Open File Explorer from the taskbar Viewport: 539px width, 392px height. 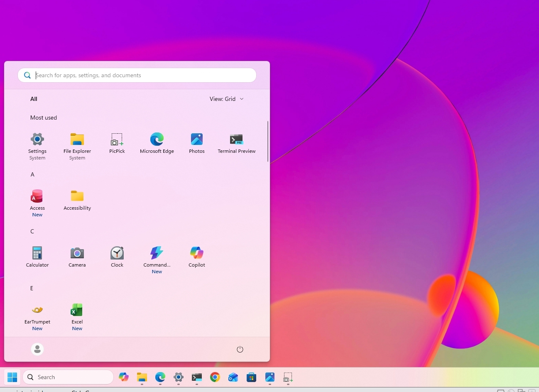point(142,377)
